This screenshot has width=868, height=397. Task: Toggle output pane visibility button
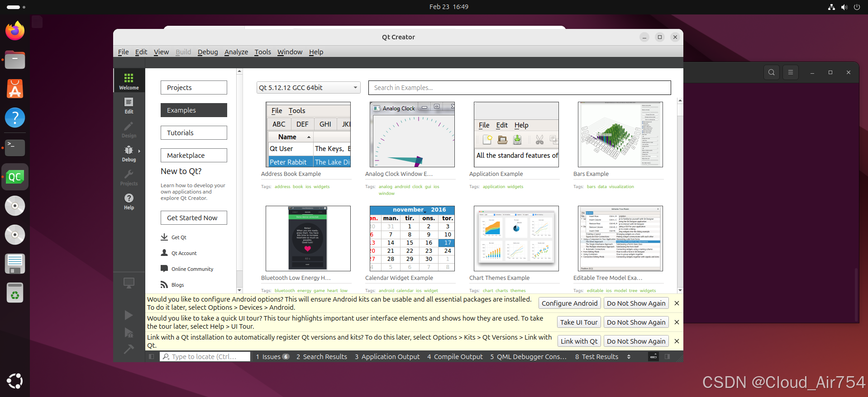coord(653,357)
